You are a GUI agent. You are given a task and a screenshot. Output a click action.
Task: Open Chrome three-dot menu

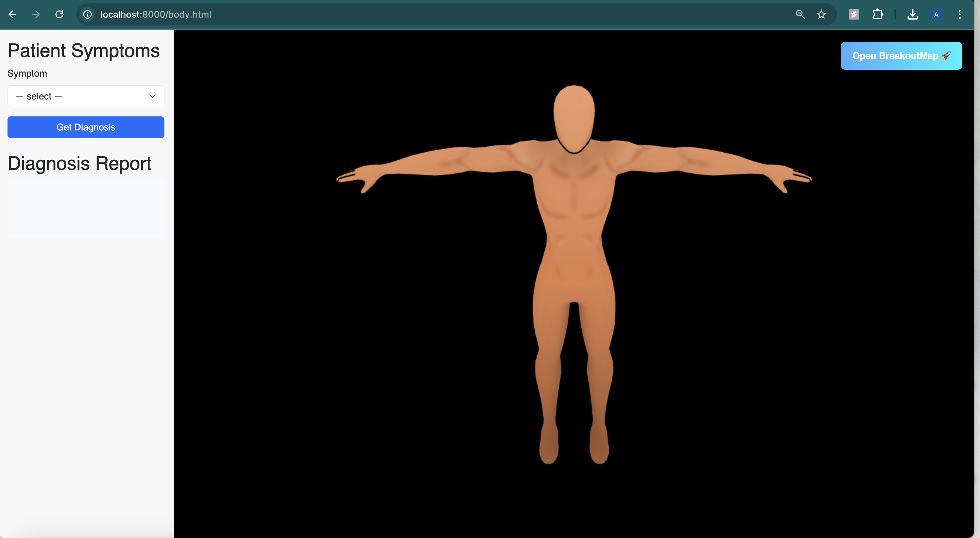coord(959,14)
